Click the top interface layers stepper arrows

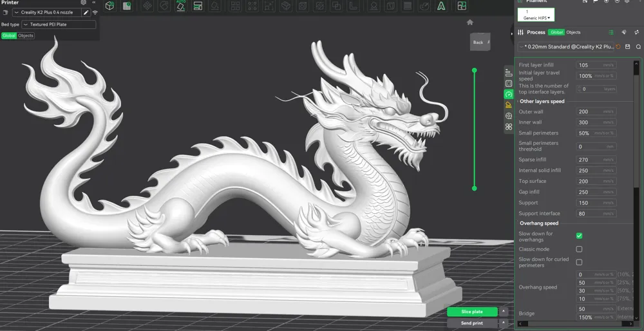(579, 89)
